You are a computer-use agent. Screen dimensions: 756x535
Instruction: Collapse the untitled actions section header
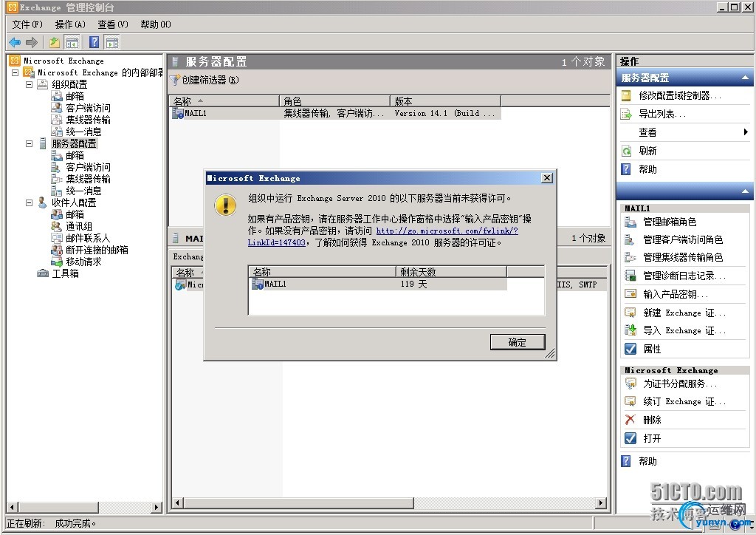click(x=745, y=191)
